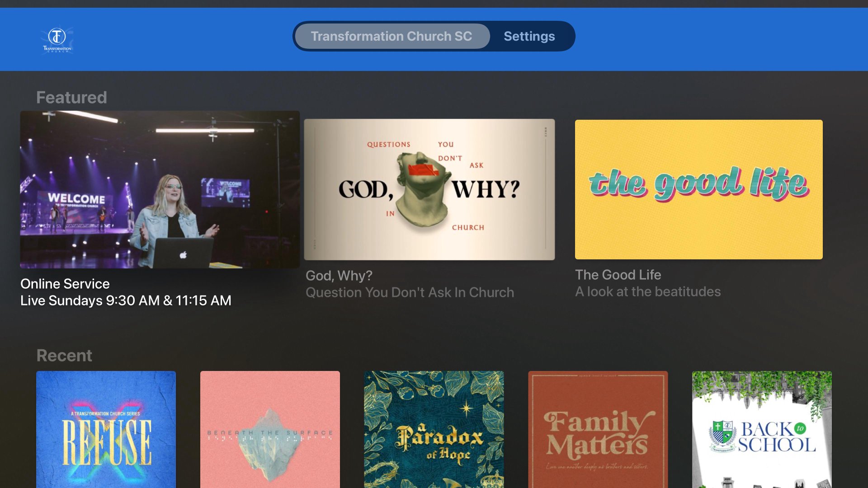Select the Paradox of Hope series cover

click(434, 429)
